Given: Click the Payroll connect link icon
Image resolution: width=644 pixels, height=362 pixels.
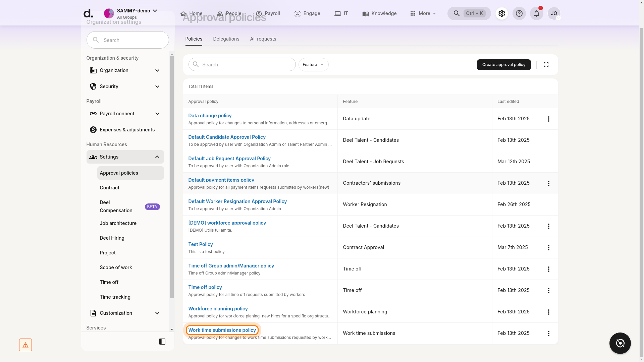Looking at the screenshot, I should tap(93, 114).
